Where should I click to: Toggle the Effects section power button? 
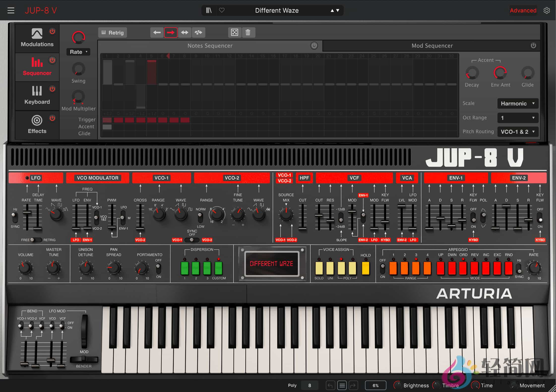coord(52,118)
